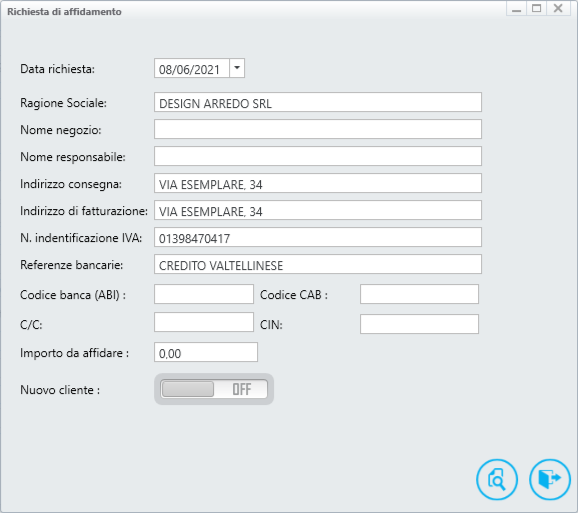Click the exit door icon
The image size is (578, 513).
pyautogui.click(x=550, y=479)
